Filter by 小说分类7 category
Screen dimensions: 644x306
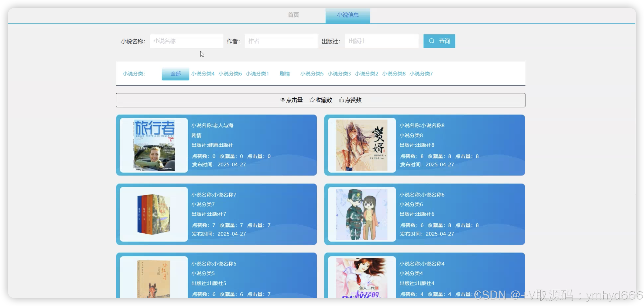click(421, 74)
